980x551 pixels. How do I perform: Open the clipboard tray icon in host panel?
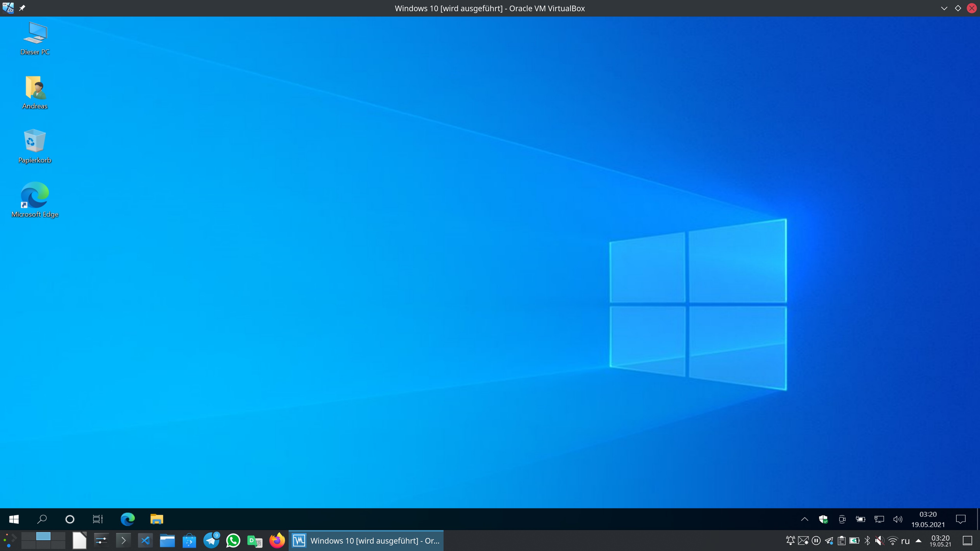tap(841, 541)
